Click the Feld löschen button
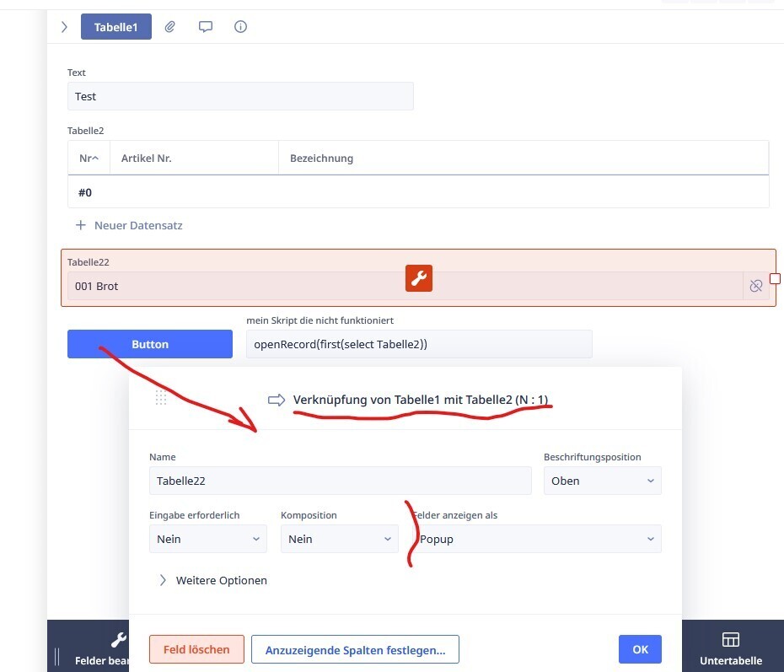784x672 pixels. pos(196,649)
